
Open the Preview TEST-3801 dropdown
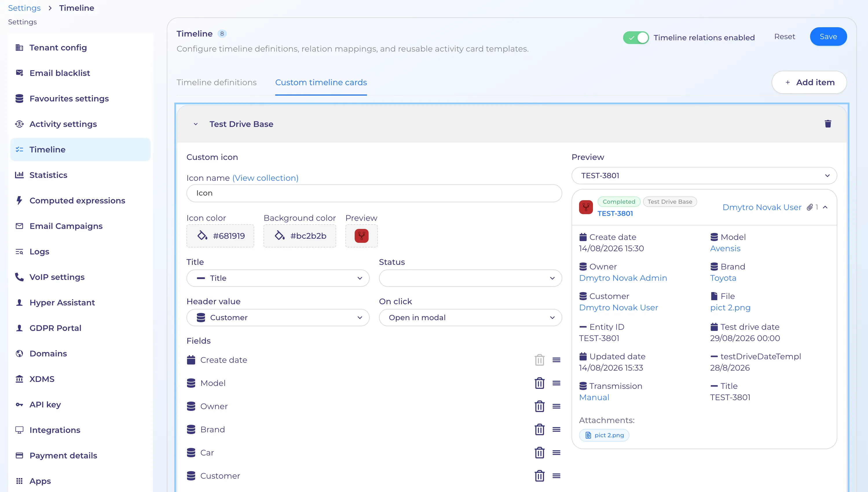tap(704, 176)
